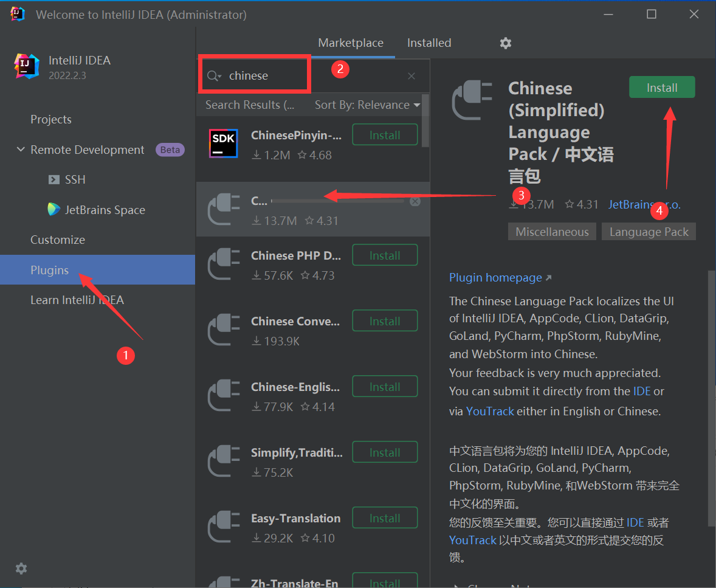Open the Plugin homepage link
Screen dimensions: 716x588
(x=495, y=278)
